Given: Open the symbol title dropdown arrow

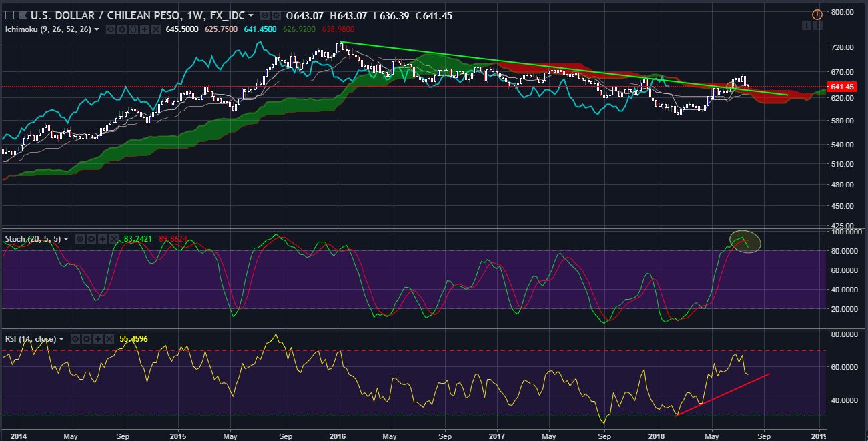Looking at the screenshot, I should [250, 15].
